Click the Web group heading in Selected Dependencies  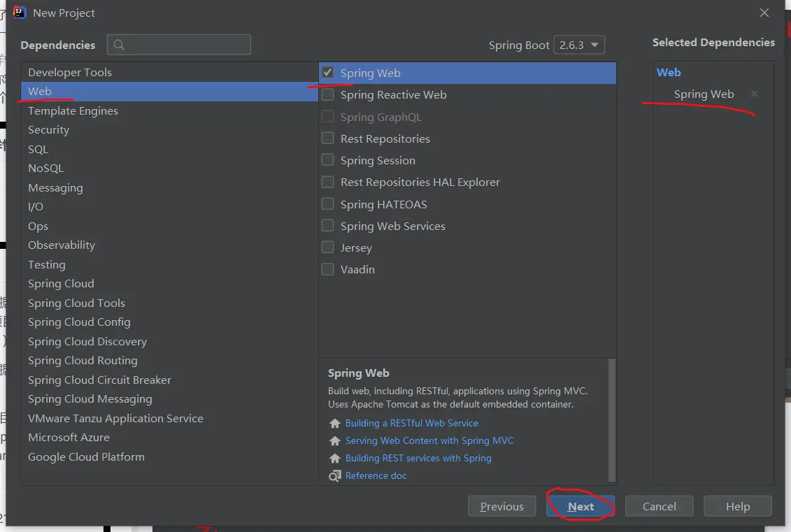click(x=669, y=72)
